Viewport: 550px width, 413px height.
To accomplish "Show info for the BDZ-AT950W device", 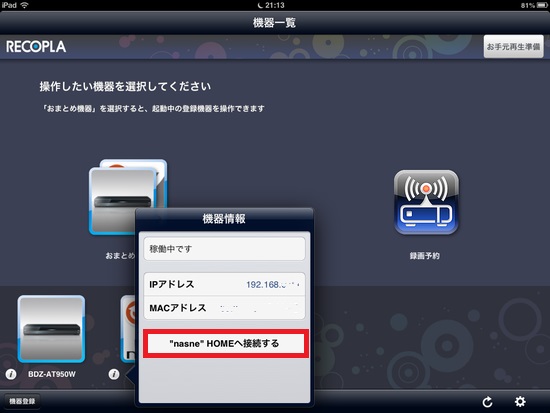I will click(11, 374).
